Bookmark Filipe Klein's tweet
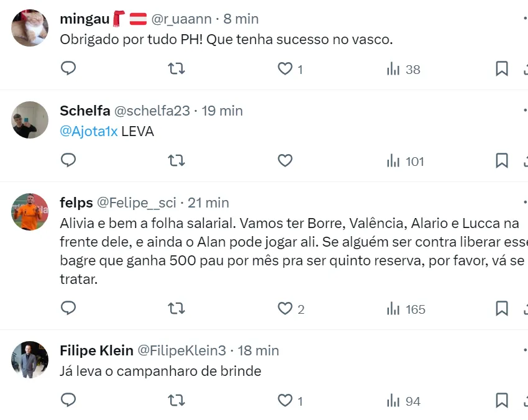The image size is (528, 420). 501,400
